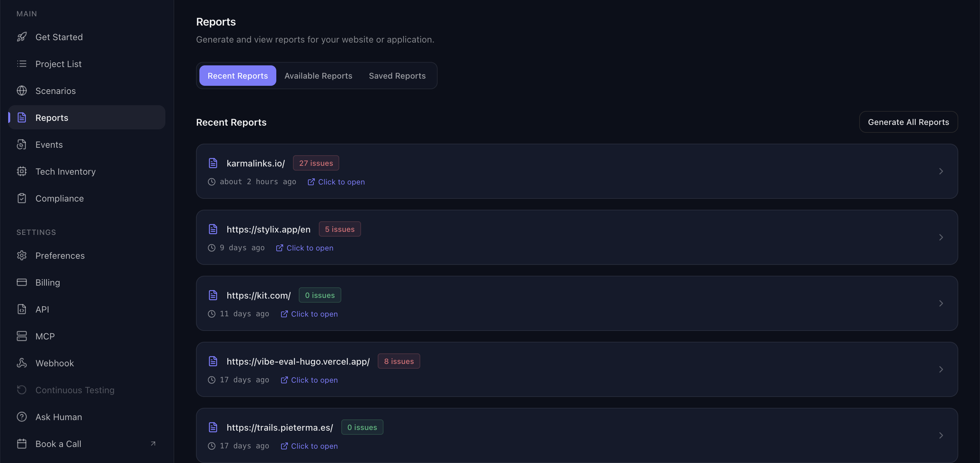Click the Webhook icon in sidebar
Screen dimensions: 980x463
22,363
